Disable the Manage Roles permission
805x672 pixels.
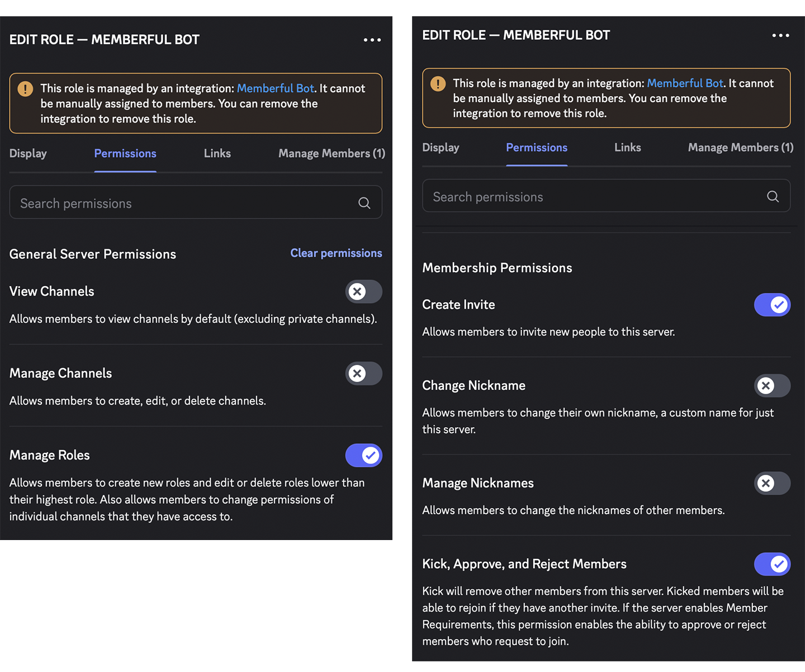(364, 455)
